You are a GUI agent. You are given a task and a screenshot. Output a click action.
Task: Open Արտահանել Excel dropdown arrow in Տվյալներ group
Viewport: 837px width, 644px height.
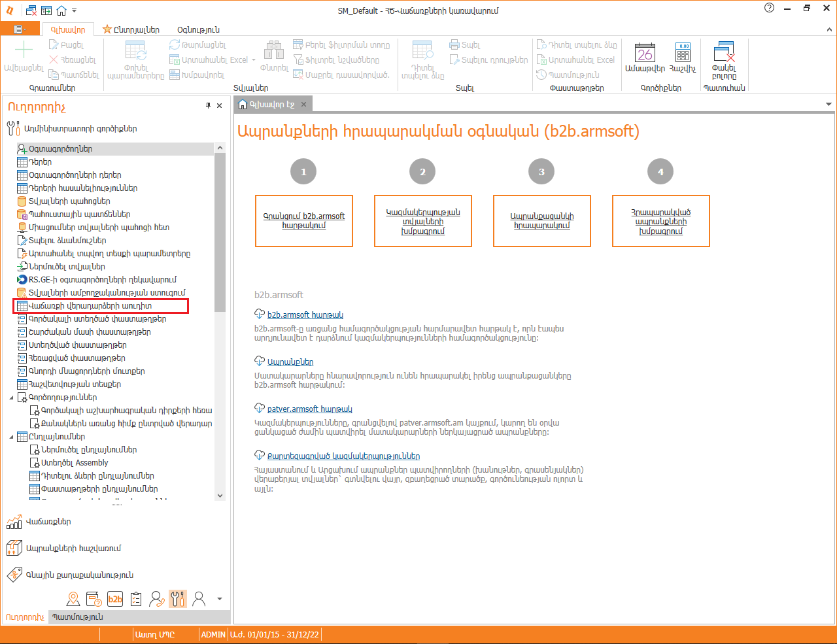[253, 60]
